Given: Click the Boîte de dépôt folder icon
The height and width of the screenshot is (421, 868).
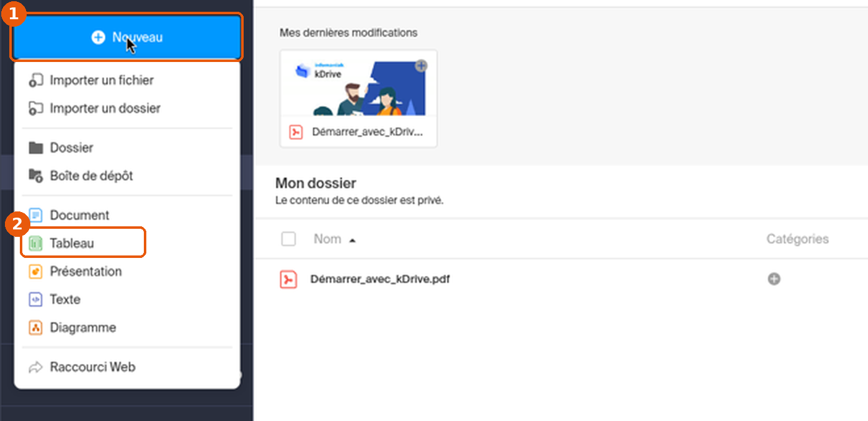Looking at the screenshot, I should point(36,175).
